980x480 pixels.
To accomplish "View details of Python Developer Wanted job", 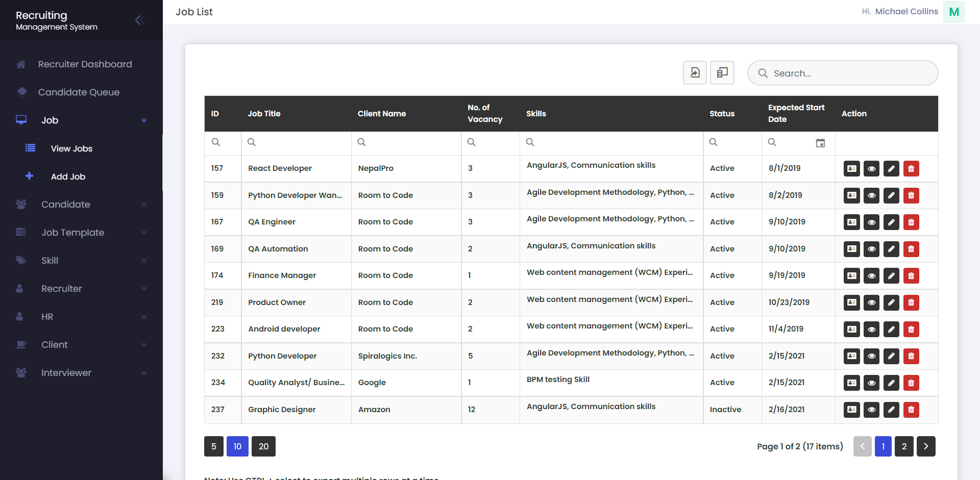I will coord(871,196).
